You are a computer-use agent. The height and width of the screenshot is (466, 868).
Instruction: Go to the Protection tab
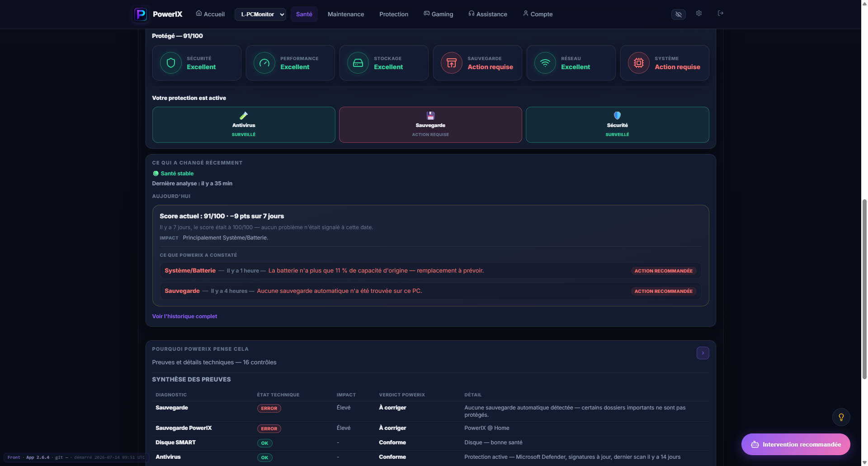click(394, 14)
